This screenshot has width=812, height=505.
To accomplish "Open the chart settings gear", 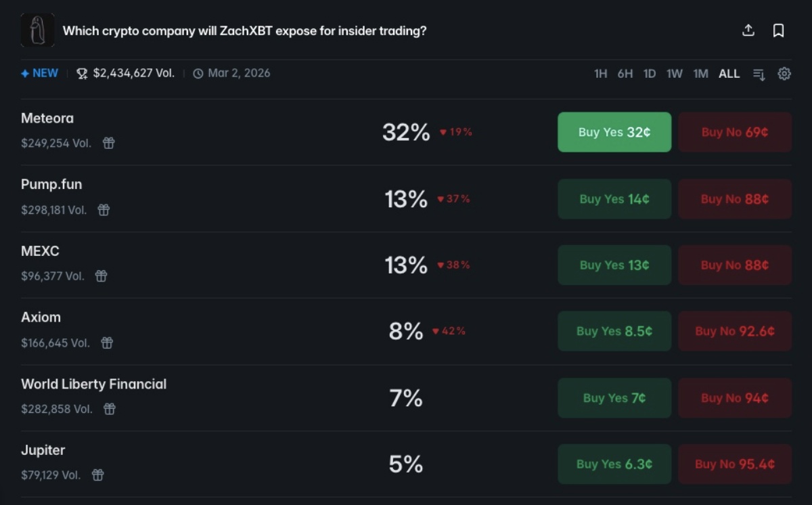I will (784, 74).
